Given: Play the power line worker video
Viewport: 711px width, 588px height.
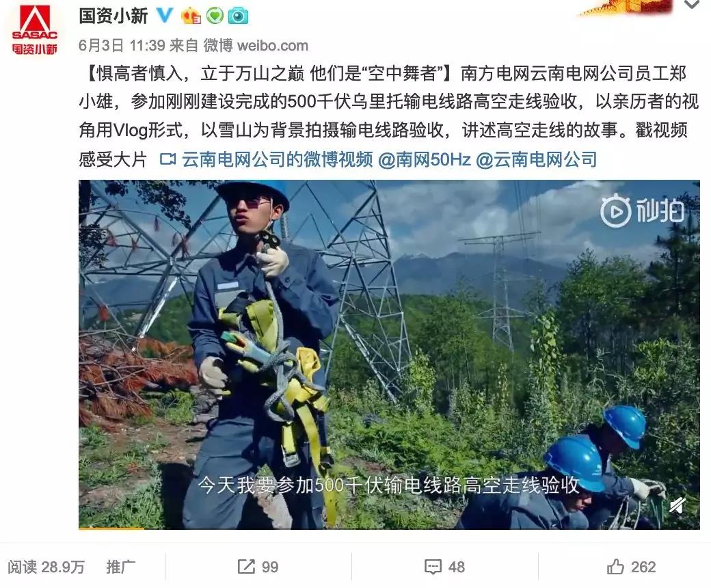Looking at the screenshot, I should (389, 355).
